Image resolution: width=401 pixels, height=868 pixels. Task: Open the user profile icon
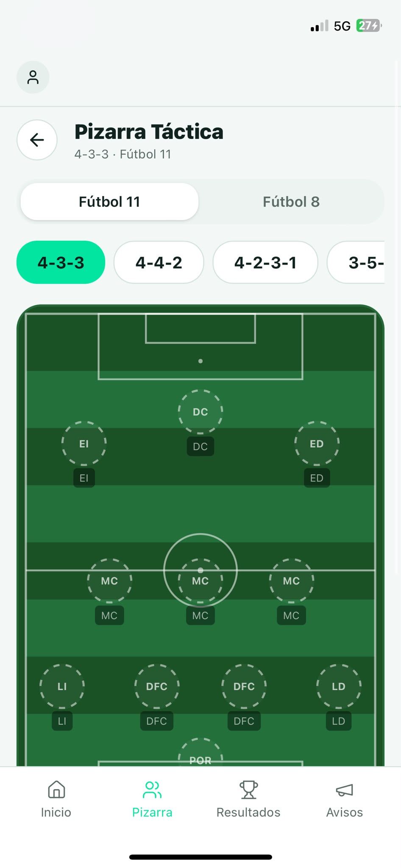[33, 77]
